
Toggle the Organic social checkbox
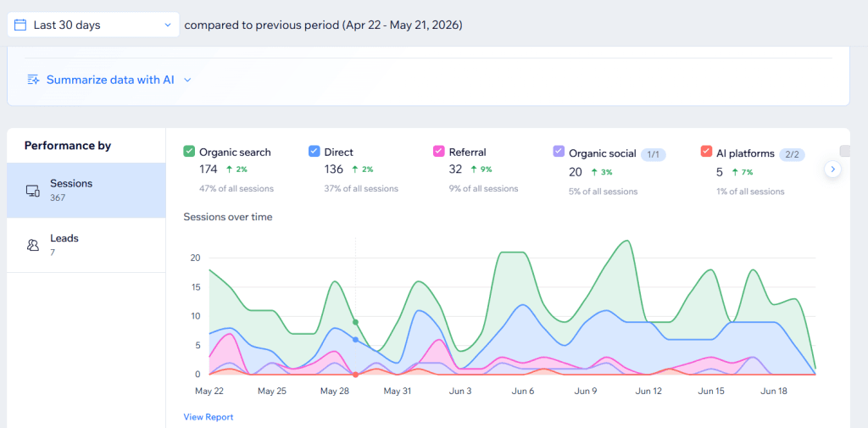(559, 152)
